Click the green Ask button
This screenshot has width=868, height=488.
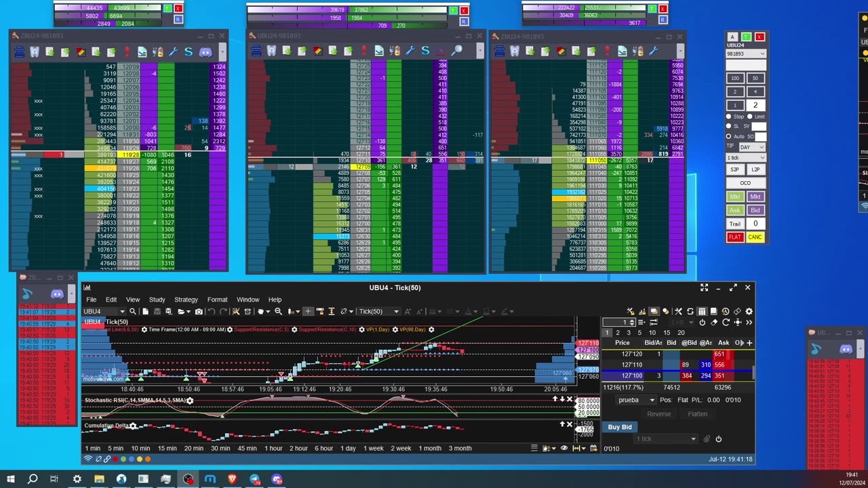pos(735,210)
